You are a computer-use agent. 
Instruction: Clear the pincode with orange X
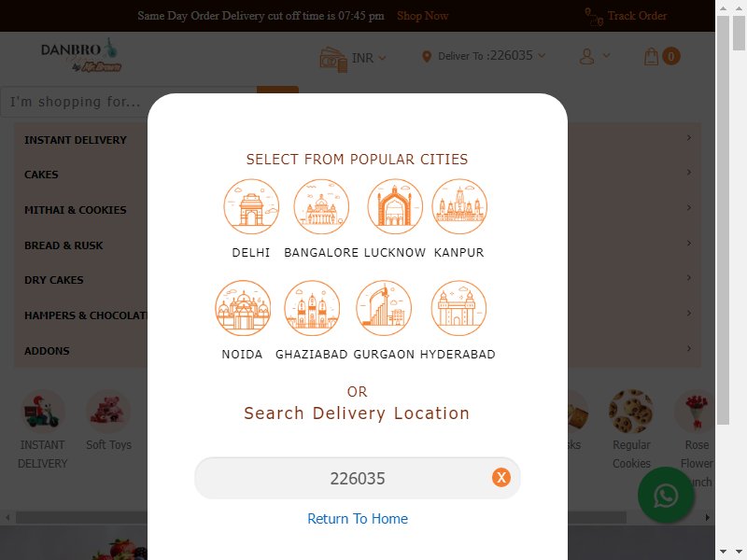[501, 477]
